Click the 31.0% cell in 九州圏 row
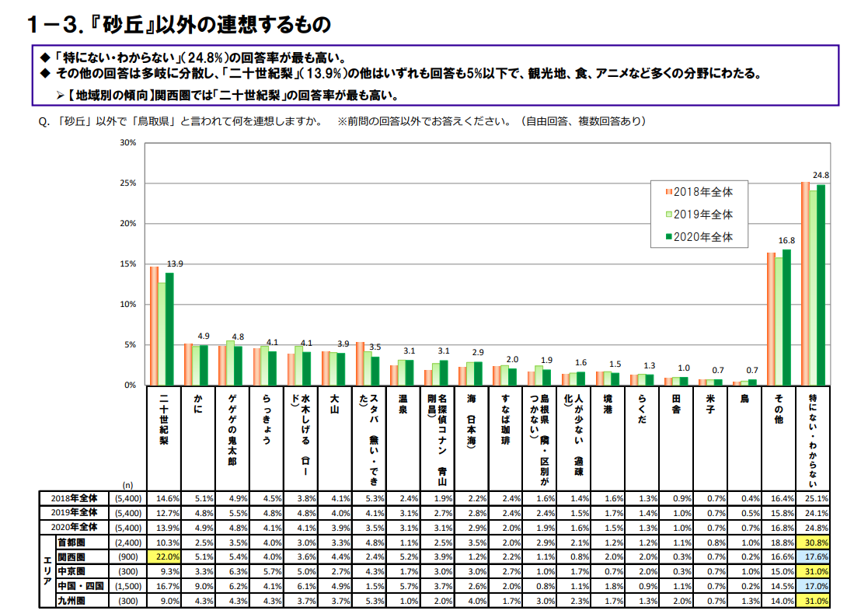Image resolution: width=868 pixels, height=614 pixels. tap(814, 601)
